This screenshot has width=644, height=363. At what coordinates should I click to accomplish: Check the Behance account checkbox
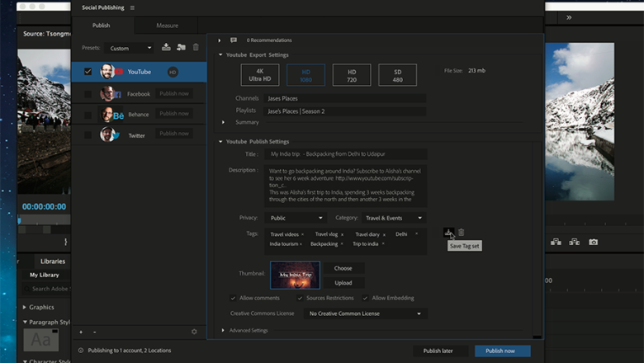88,115
